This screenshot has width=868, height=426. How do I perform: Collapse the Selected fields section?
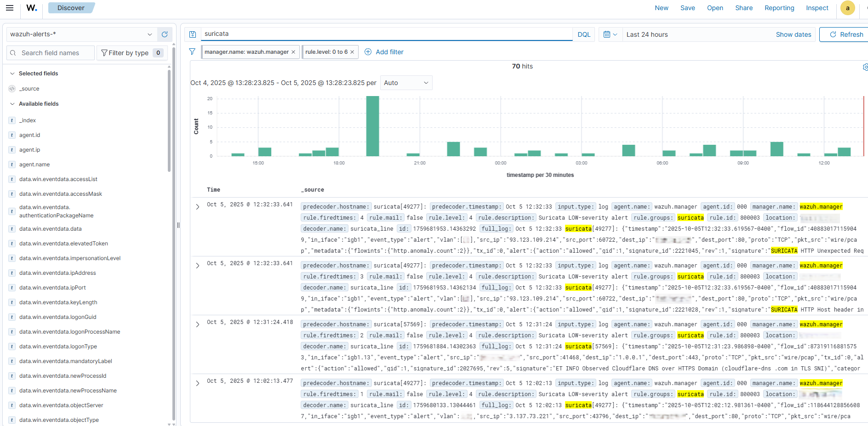click(12, 74)
